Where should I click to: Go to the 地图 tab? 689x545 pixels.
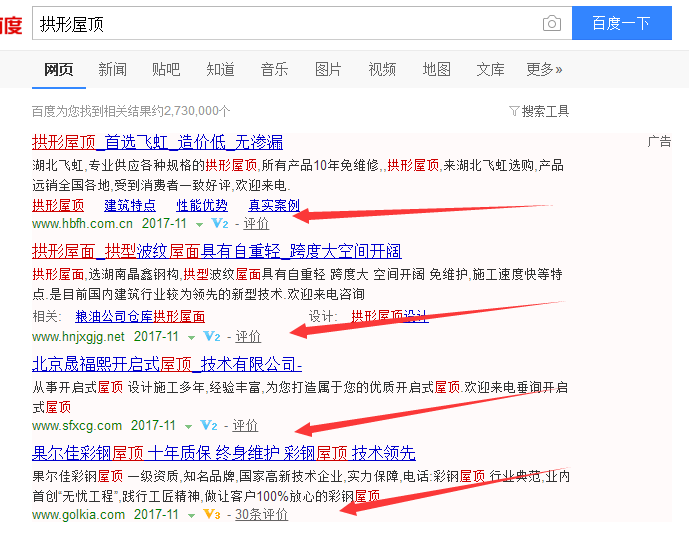pyautogui.click(x=436, y=69)
